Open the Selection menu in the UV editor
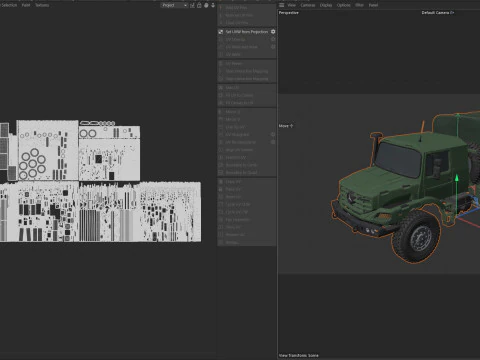 [x=9, y=5]
